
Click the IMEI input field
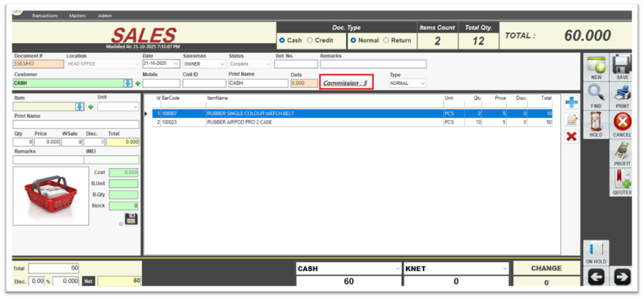[x=111, y=160]
